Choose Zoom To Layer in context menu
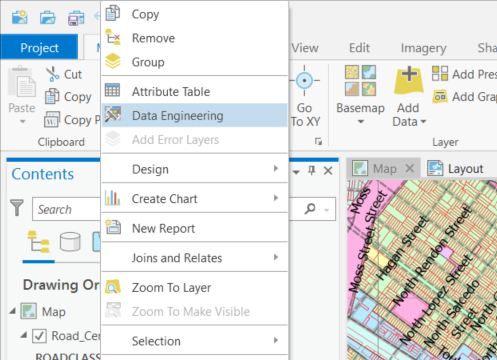Image resolution: width=497 pixels, height=360 pixels. pyautogui.click(x=195, y=287)
